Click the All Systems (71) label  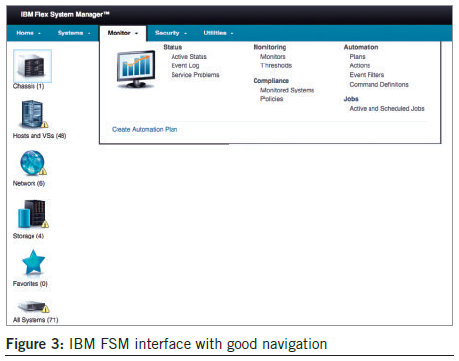tap(35, 320)
